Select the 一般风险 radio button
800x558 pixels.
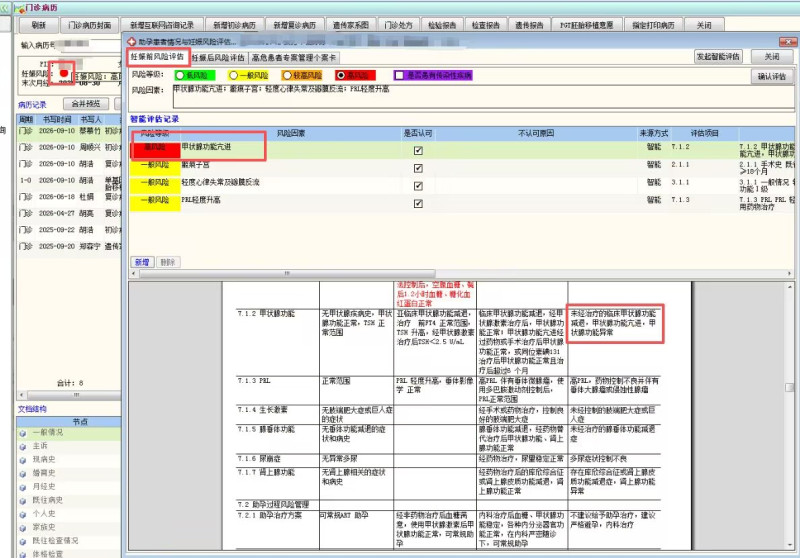pos(233,75)
